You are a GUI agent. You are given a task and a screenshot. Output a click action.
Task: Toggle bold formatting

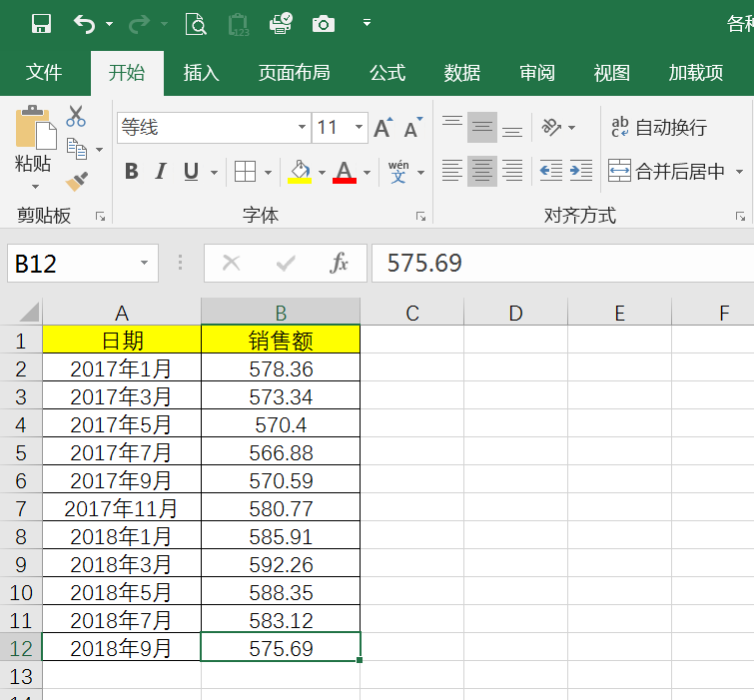(x=132, y=171)
